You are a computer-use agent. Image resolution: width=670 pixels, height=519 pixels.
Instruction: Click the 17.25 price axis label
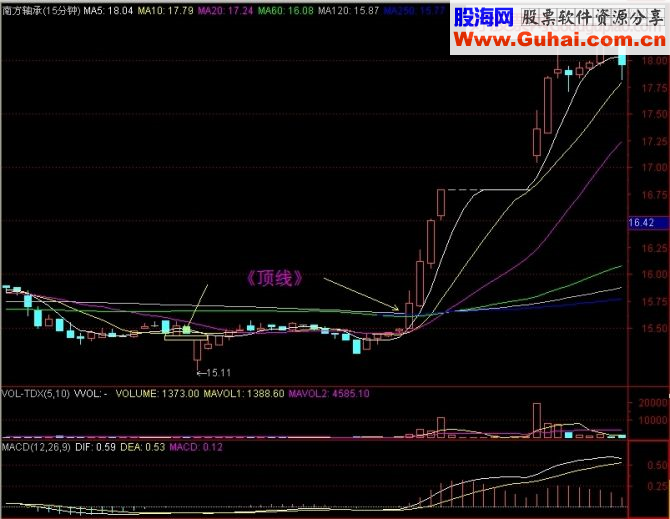pyautogui.click(x=654, y=141)
